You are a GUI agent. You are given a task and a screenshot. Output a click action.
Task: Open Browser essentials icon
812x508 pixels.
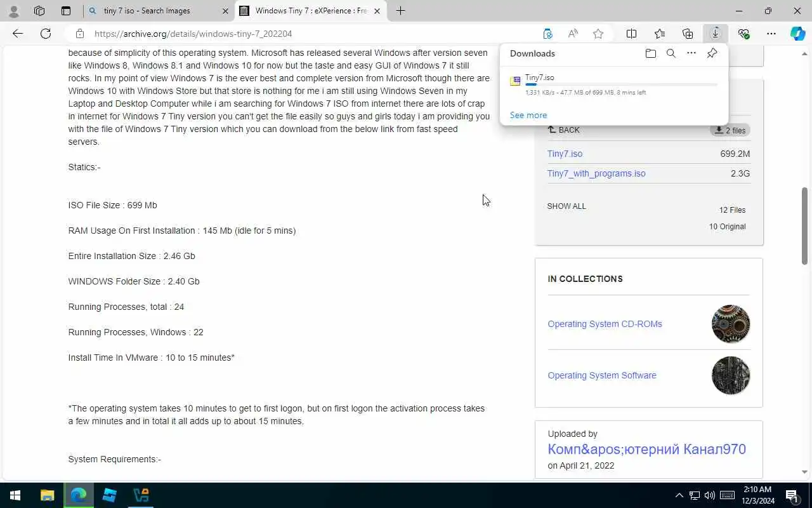coord(743,34)
